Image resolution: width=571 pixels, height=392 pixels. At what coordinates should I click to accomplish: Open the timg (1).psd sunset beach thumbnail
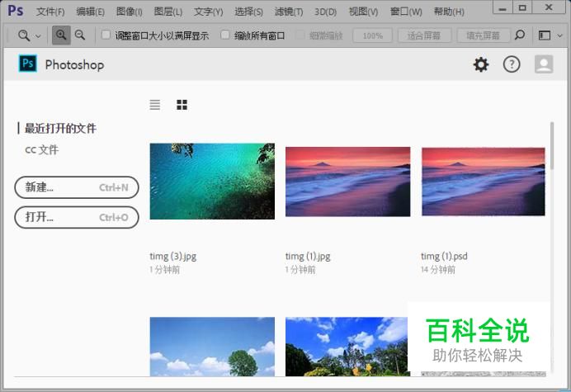[x=484, y=182]
